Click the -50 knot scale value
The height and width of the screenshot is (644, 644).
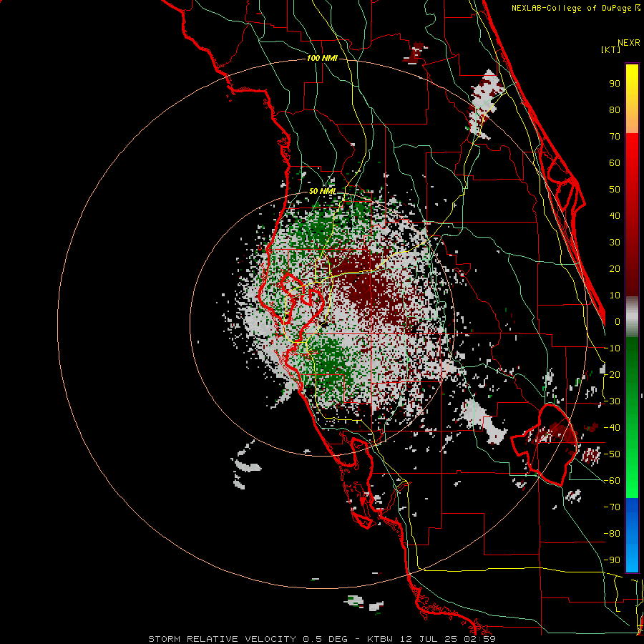(612, 454)
